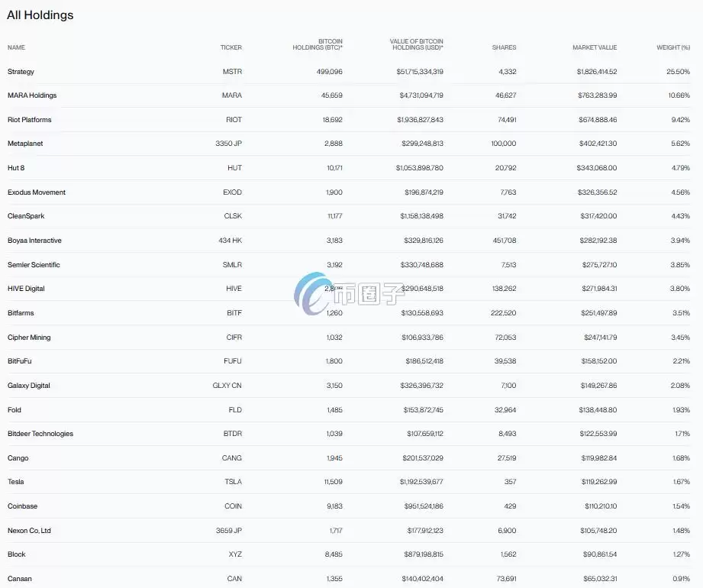Viewport: 703px width, 588px height.
Task: Click the 25.50% weight value for Strategy
Action: click(x=678, y=72)
